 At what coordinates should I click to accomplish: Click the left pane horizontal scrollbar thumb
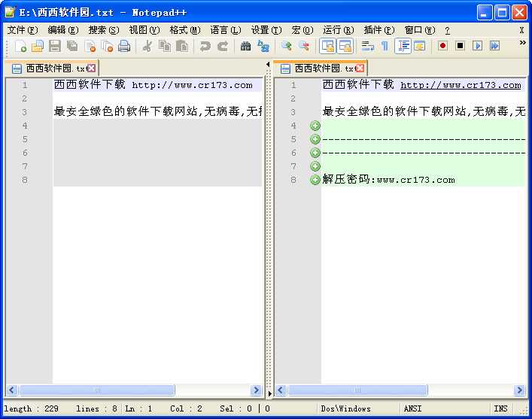(97, 390)
